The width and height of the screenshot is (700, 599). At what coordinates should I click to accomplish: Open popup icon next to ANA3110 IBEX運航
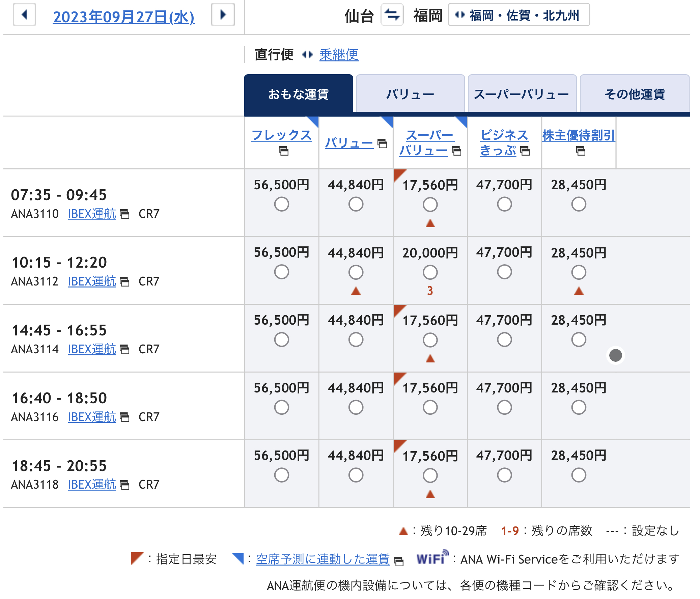click(x=125, y=214)
